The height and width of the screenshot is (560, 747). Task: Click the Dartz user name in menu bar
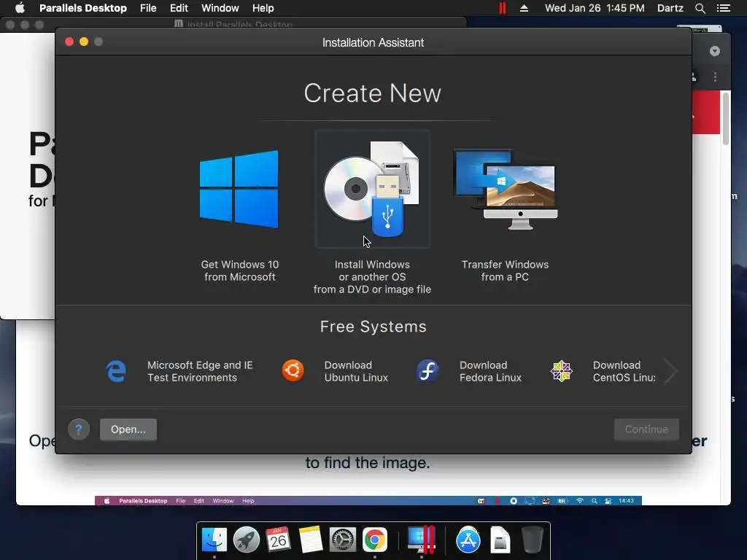pos(670,8)
